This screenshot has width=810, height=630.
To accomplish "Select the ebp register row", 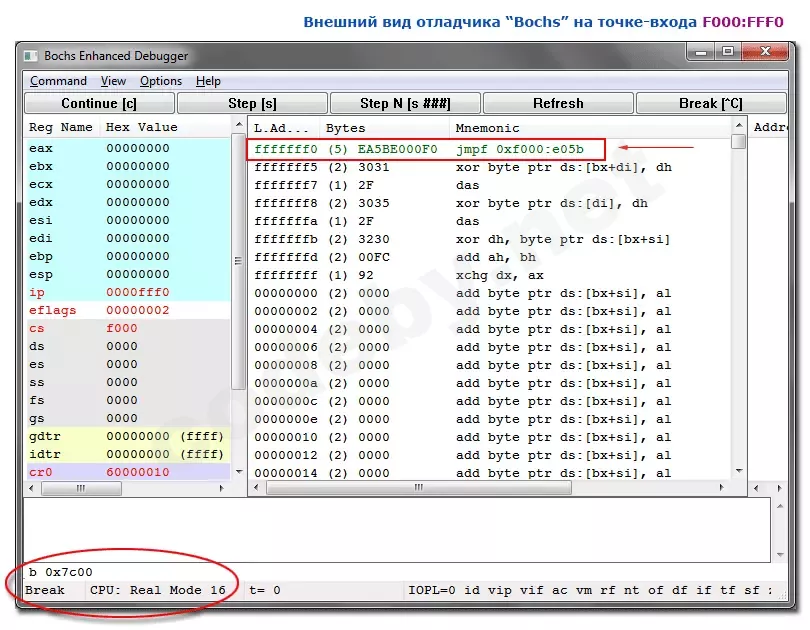I will pyautogui.click(x=127, y=257).
